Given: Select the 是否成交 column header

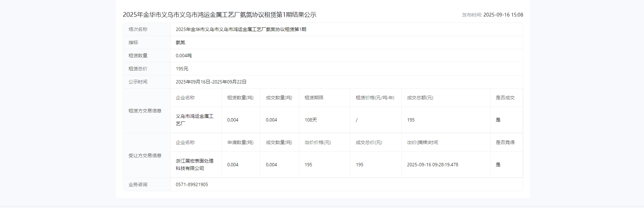Looking at the screenshot, I should click(505, 98).
